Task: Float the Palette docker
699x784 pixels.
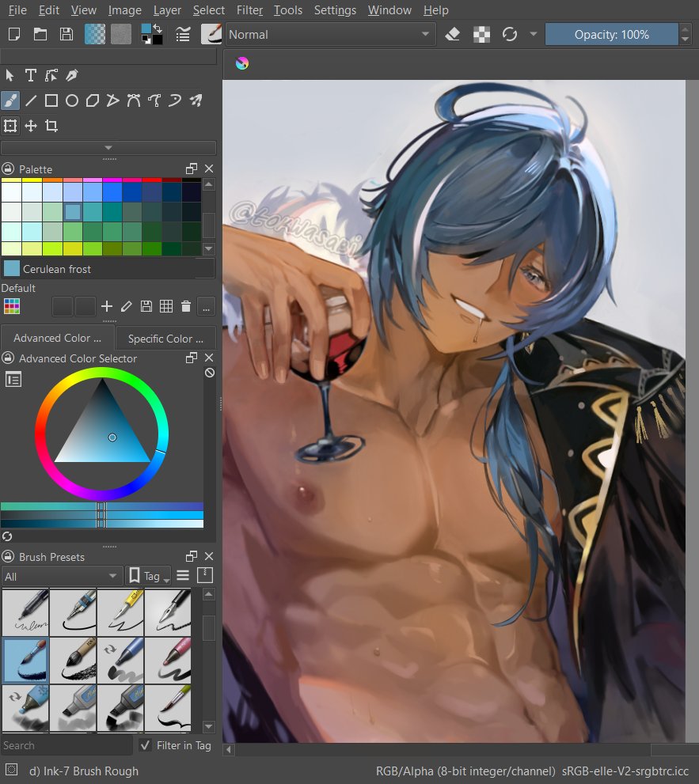Action: coord(191,169)
